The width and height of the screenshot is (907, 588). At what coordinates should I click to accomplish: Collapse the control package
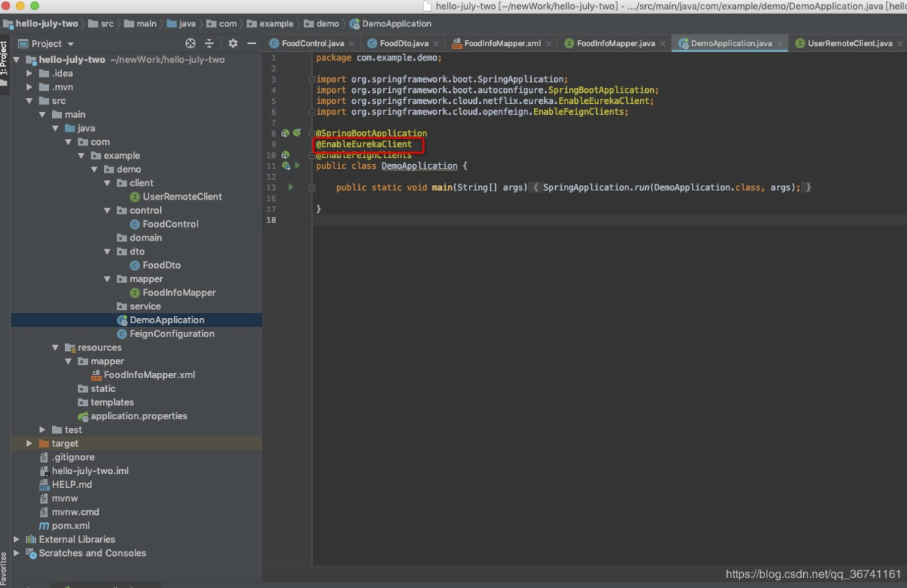pos(108,211)
